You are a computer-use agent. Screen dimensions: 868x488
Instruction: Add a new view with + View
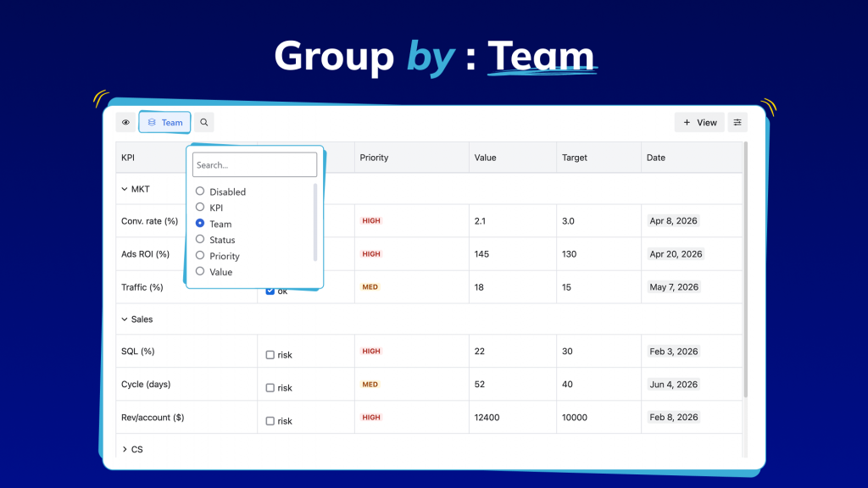pos(699,123)
